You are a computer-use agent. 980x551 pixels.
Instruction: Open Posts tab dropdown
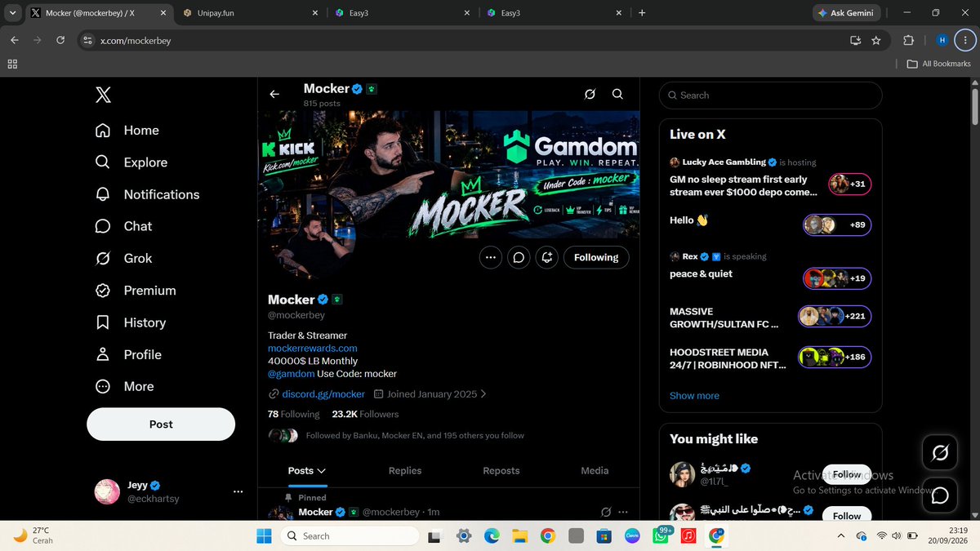point(307,471)
